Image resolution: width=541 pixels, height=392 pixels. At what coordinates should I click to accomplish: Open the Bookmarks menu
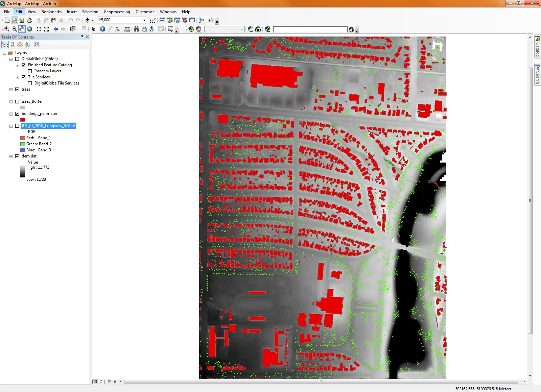(51, 11)
